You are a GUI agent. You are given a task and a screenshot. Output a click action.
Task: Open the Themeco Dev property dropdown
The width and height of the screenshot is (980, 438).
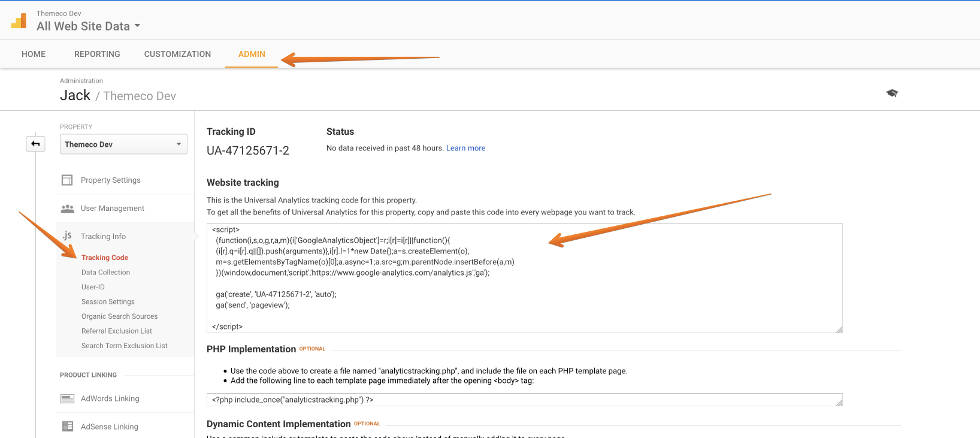click(x=123, y=144)
